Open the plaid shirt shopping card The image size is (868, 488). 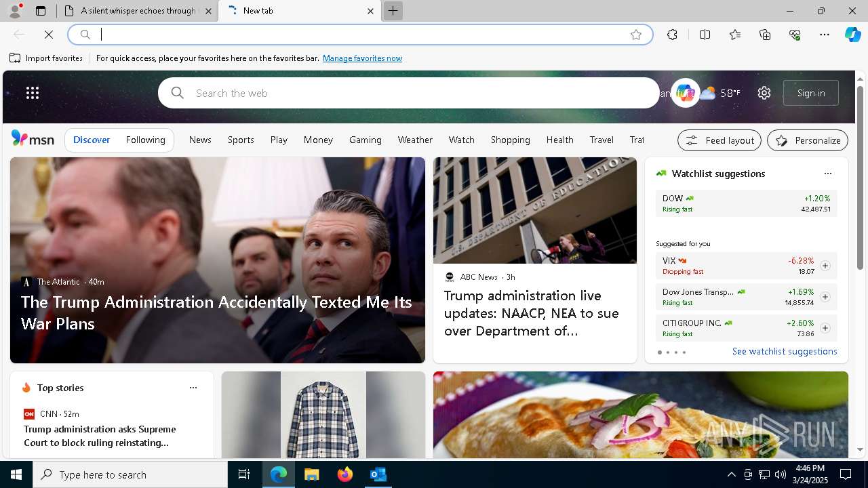coord(323,415)
